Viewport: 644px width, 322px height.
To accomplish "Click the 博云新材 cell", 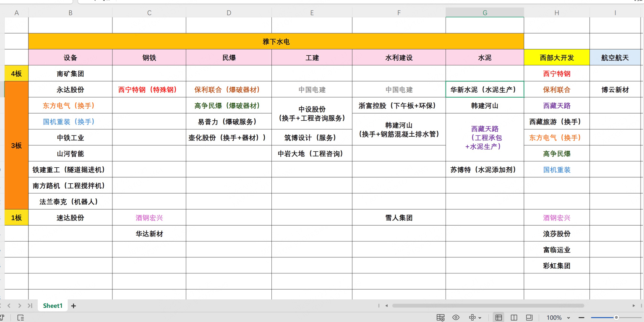I will 615,89.
